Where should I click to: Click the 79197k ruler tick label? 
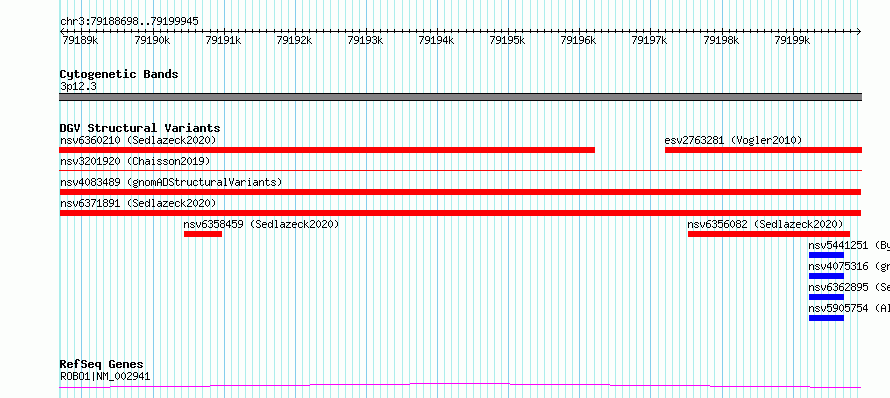649,41
